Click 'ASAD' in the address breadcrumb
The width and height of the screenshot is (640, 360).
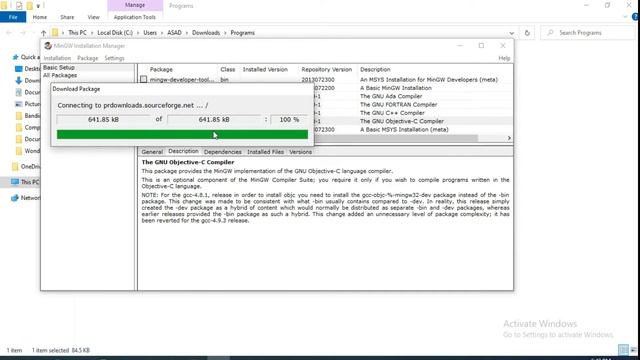pyautogui.click(x=174, y=33)
